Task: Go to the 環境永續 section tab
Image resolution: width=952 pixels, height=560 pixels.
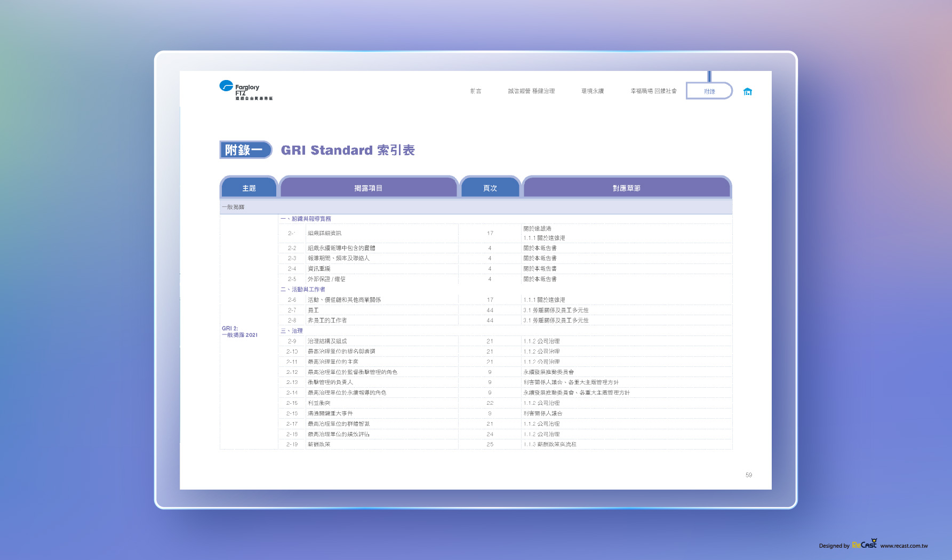Action: (593, 91)
